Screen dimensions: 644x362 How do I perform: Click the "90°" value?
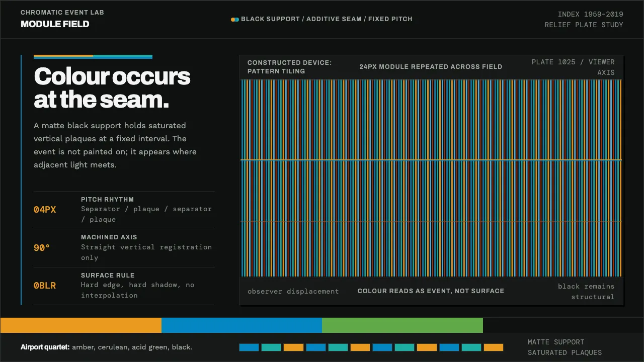tap(42, 248)
